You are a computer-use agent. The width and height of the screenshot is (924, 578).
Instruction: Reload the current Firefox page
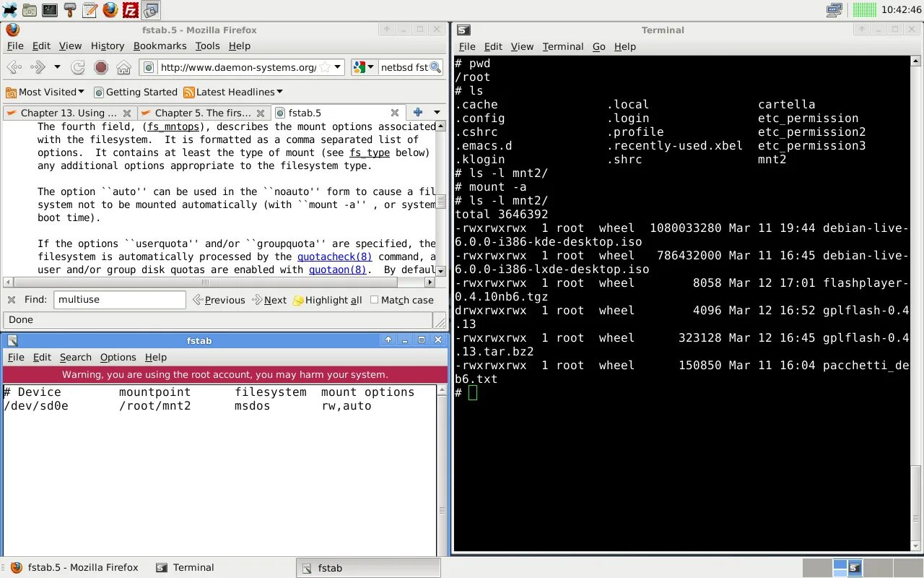coord(78,67)
